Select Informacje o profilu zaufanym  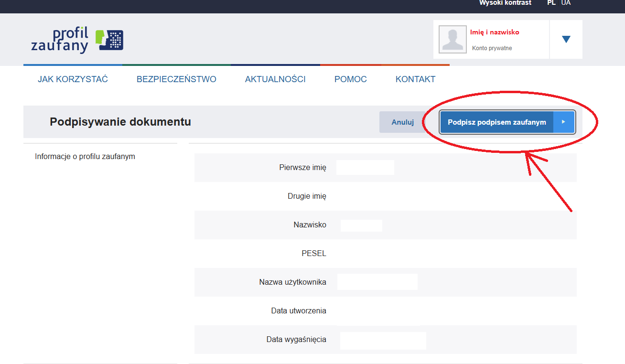coord(85,156)
